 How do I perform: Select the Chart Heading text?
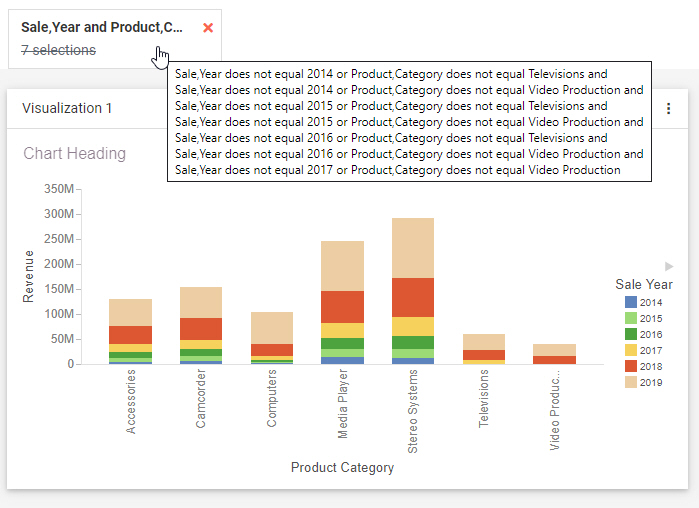coord(75,154)
